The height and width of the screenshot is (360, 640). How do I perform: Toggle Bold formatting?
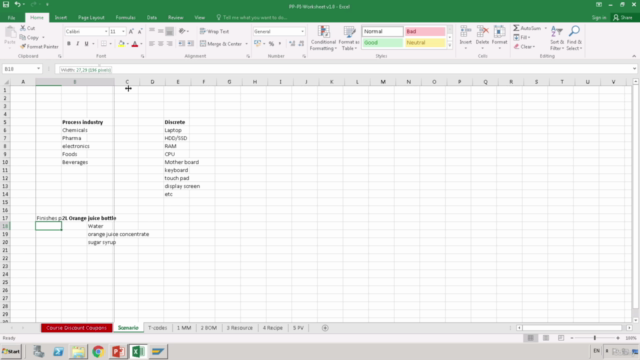(69, 44)
